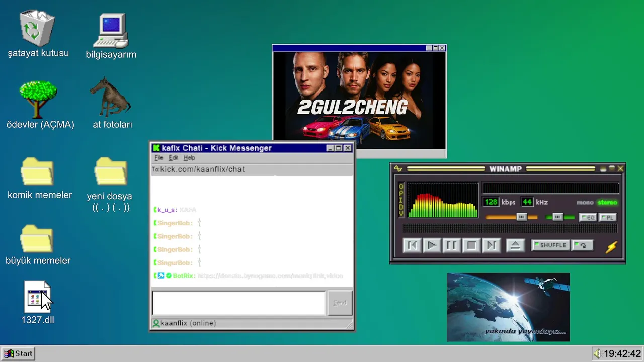Image resolution: width=644 pixels, height=362 pixels.
Task: Open the Start menu
Action: [x=18, y=353]
